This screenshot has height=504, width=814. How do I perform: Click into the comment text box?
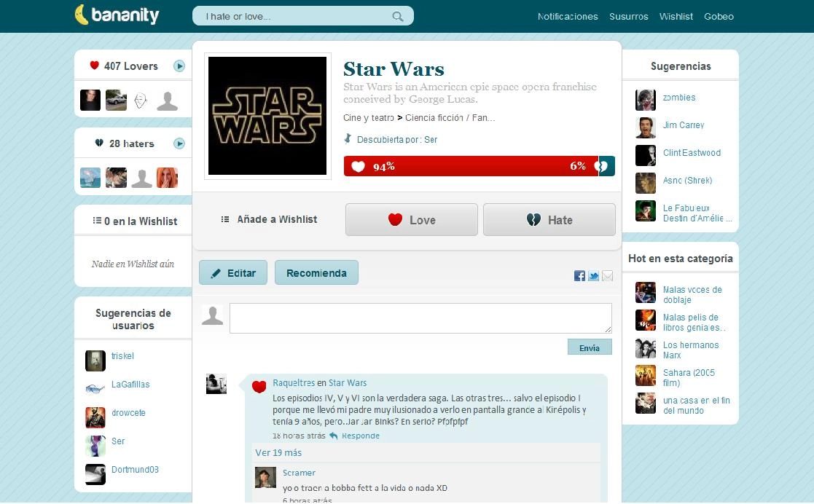[x=420, y=318]
